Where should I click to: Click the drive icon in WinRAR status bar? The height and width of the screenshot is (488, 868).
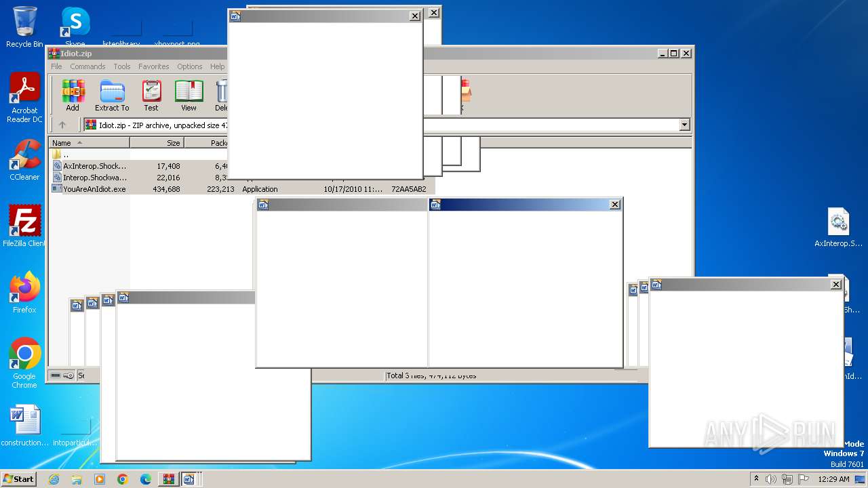tap(56, 375)
